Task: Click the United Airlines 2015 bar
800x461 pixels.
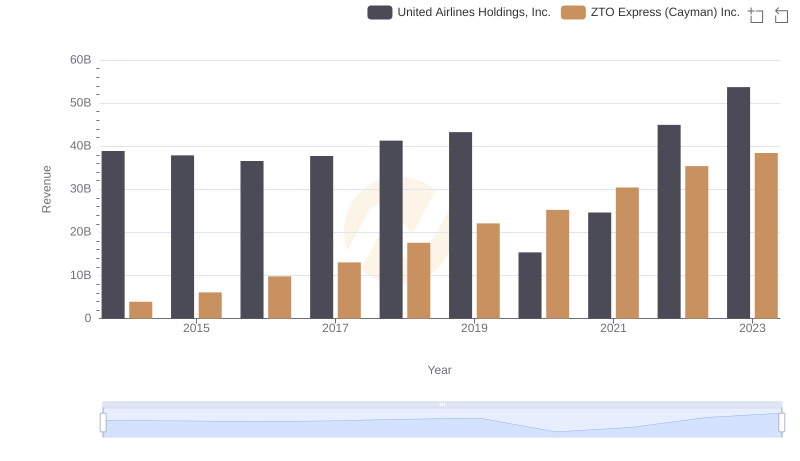Action: pos(183,237)
